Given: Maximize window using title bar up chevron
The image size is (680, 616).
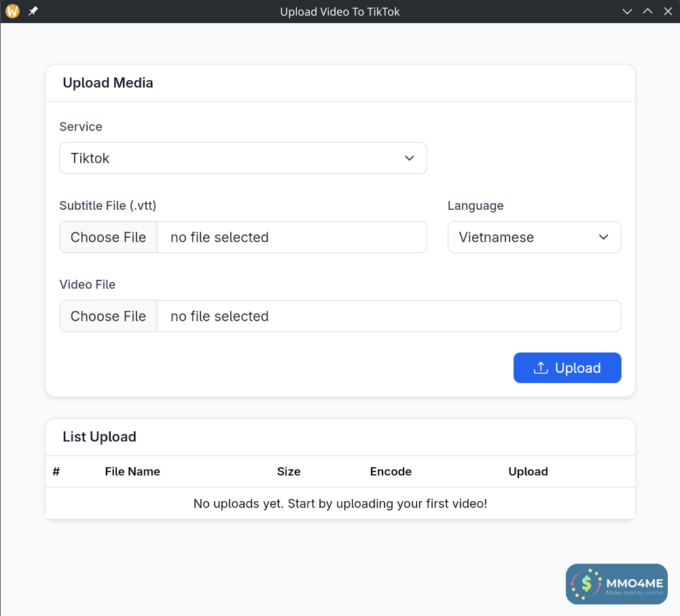Looking at the screenshot, I should (x=647, y=12).
